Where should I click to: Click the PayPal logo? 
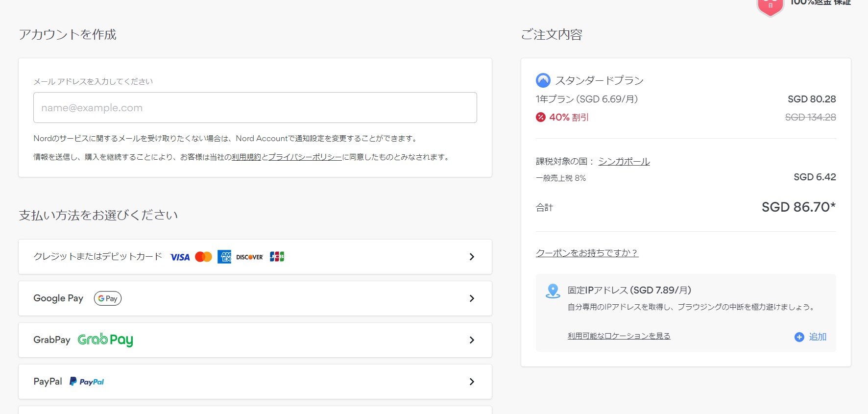(x=87, y=382)
